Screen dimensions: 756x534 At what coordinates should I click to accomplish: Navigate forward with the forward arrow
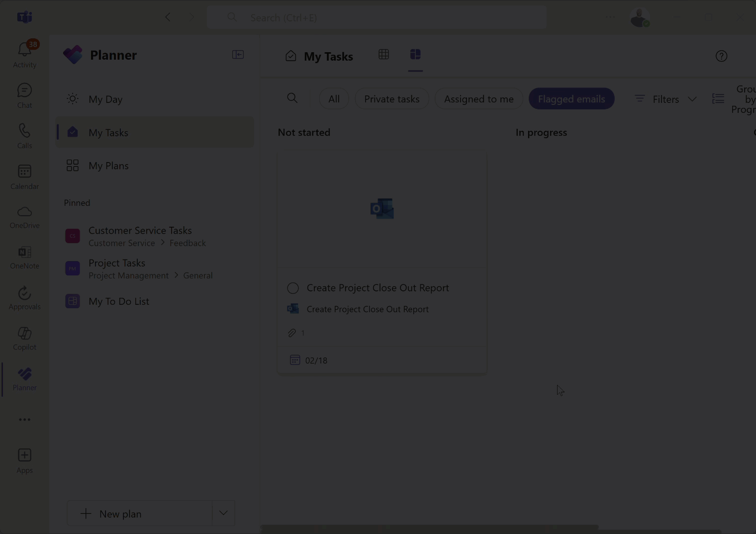[x=192, y=17]
